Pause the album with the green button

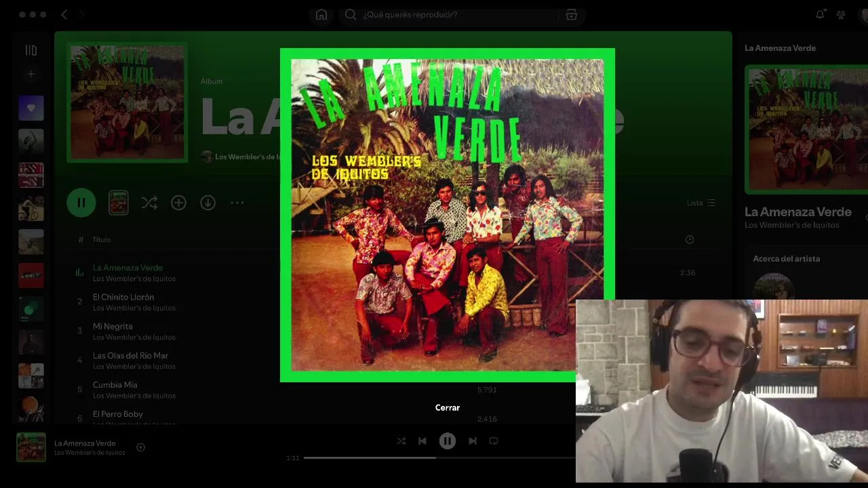[81, 203]
